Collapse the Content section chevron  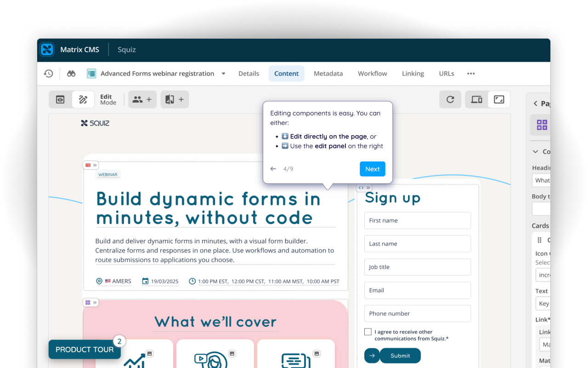point(535,151)
